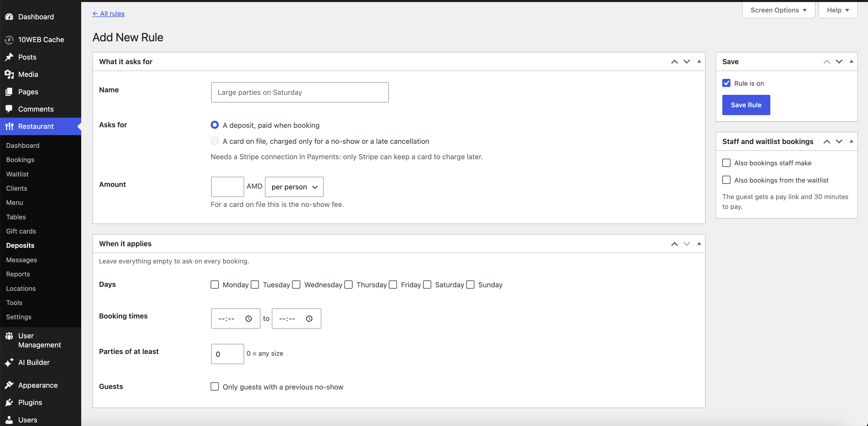
Task: Click clock icon in first Booking times field
Action: pos(249,318)
